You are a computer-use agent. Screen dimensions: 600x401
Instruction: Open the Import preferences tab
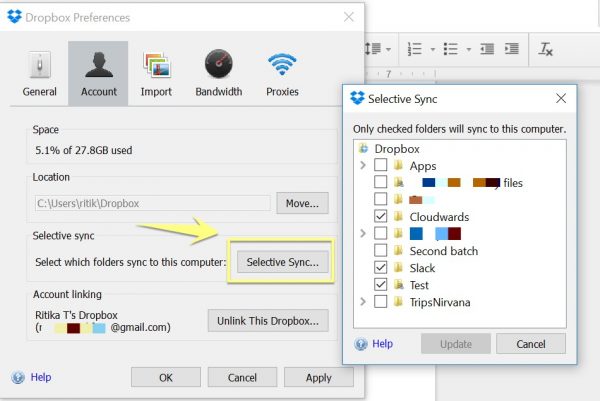156,73
